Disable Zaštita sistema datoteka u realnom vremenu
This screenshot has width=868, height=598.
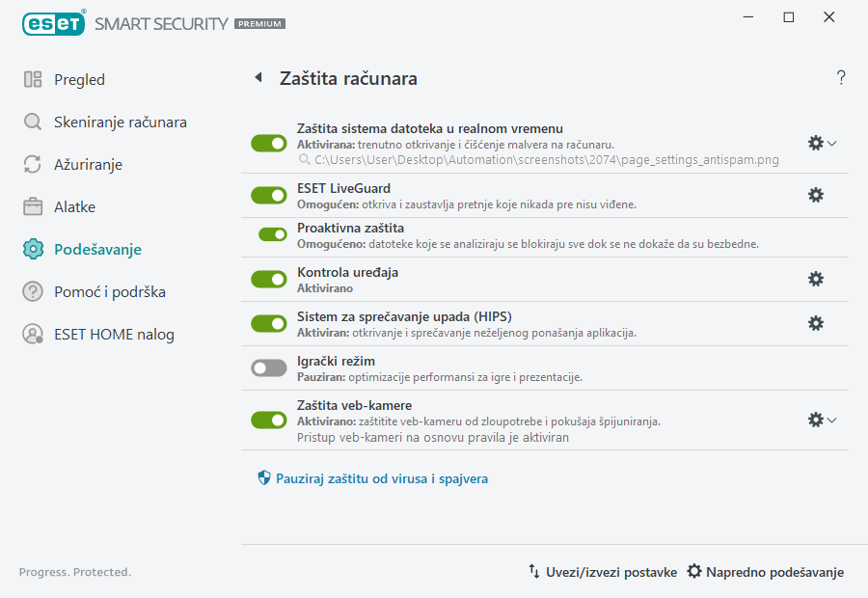[268, 143]
